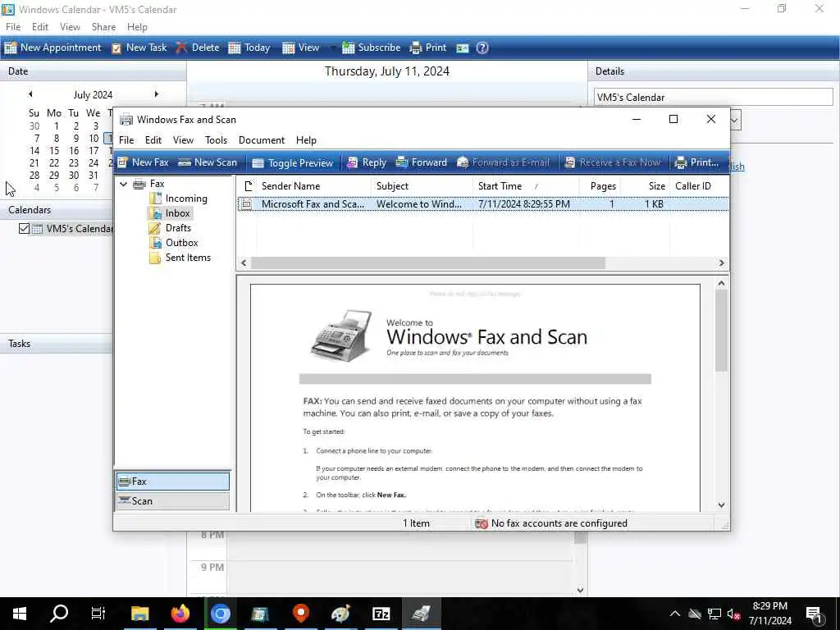This screenshot has width=840, height=630.
Task: Select July 15 in the mini calendar
Action: click(x=54, y=151)
